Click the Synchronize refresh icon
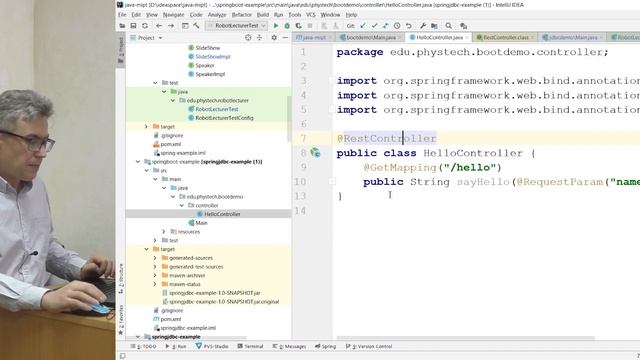The width and height of the screenshot is (640, 360). pyautogui.click(x=145, y=26)
